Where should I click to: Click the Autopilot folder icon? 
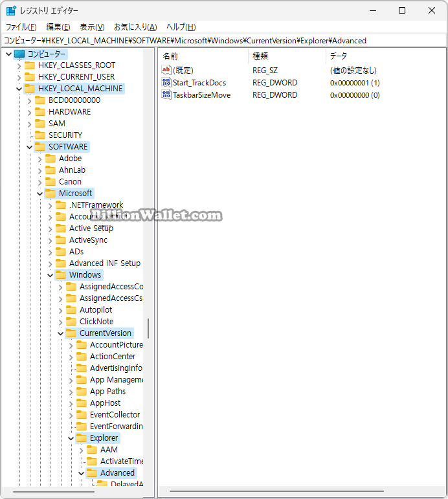(71, 310)
